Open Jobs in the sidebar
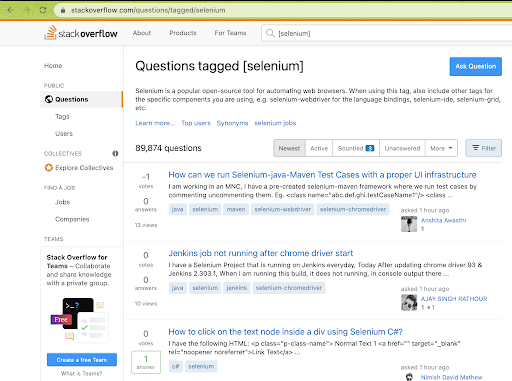The height and width of the screenshot is (381, 512). pos(62,202)
